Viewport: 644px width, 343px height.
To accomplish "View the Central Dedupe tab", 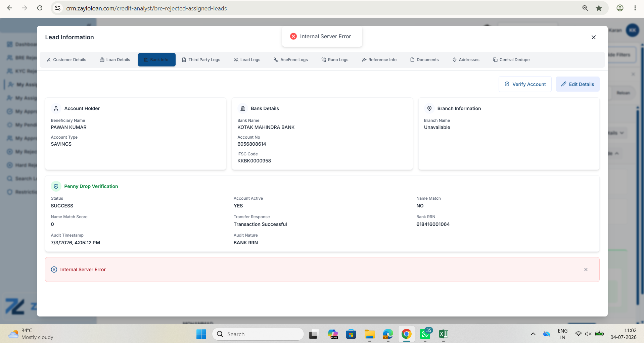I will [511, 60].
